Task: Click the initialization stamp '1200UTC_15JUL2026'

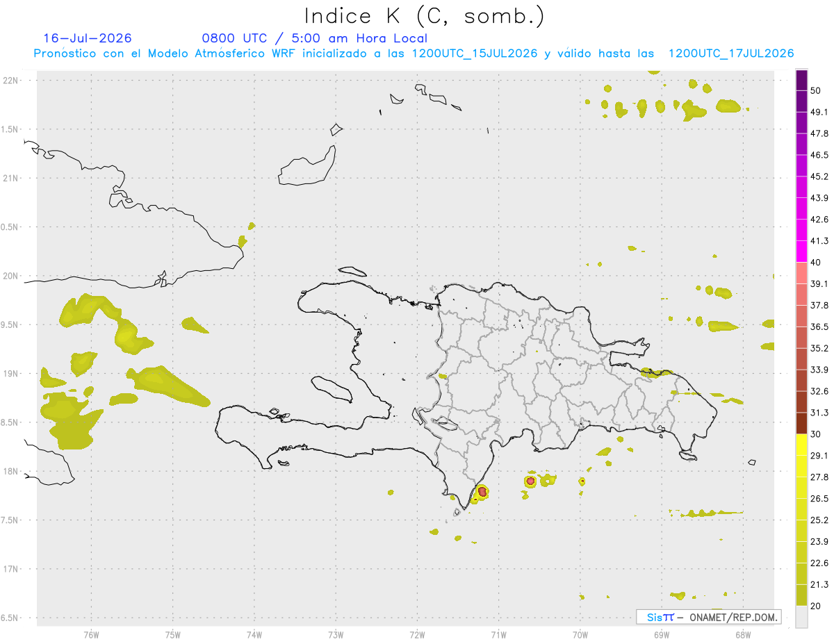Action: pos(475,53)
